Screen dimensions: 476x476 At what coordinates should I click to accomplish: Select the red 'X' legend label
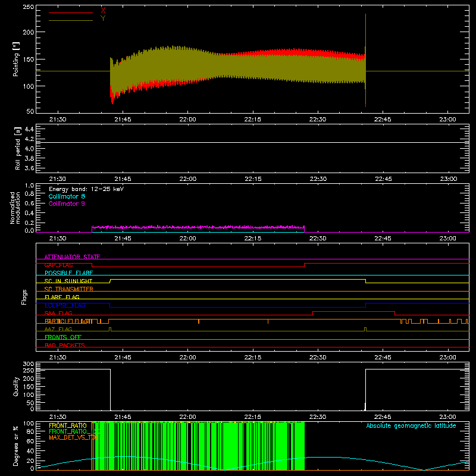click(x=103, y=11)
